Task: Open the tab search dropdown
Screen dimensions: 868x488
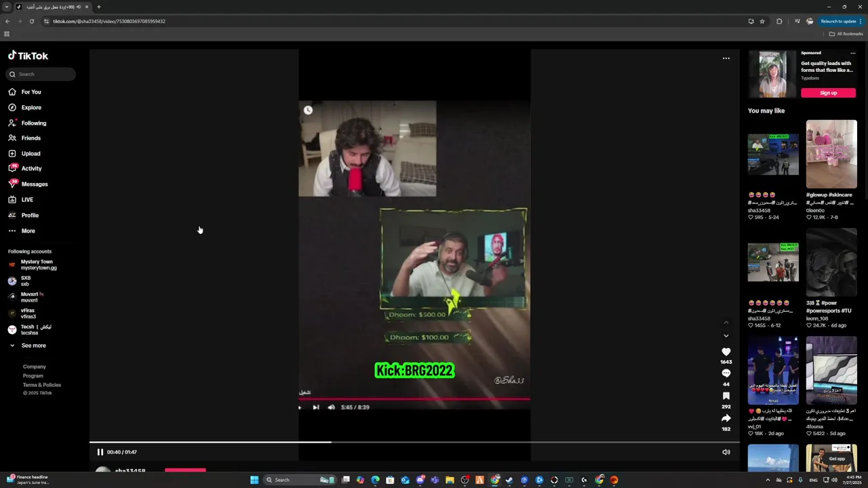Action: (x=7, y=7)
